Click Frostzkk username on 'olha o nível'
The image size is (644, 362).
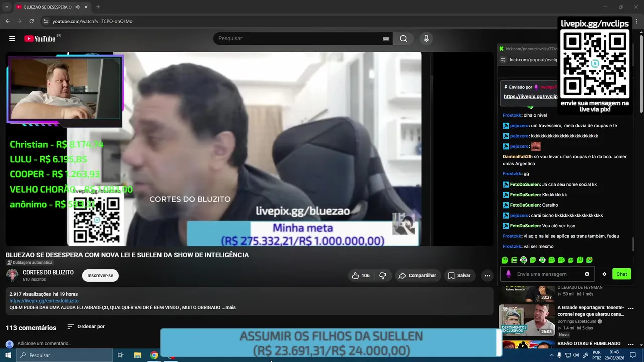point(512,115)
